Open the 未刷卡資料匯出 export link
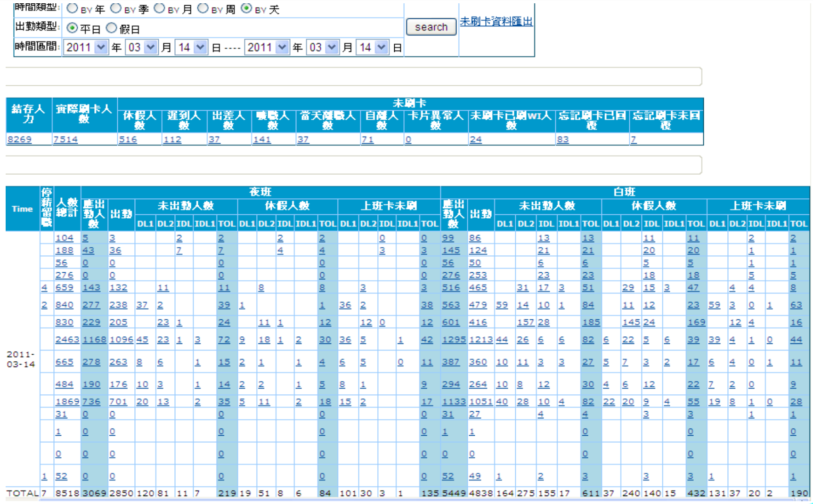 coord(496,22)
